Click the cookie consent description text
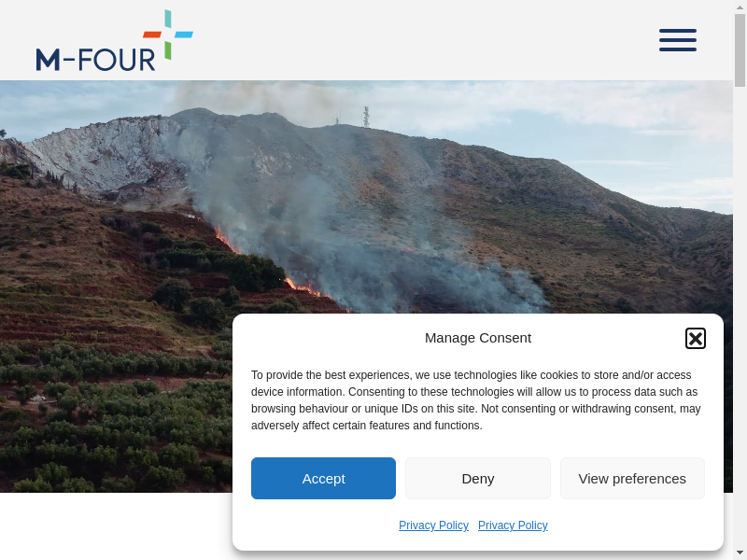This screenshot has height=560, width=747. coord(476,400)
